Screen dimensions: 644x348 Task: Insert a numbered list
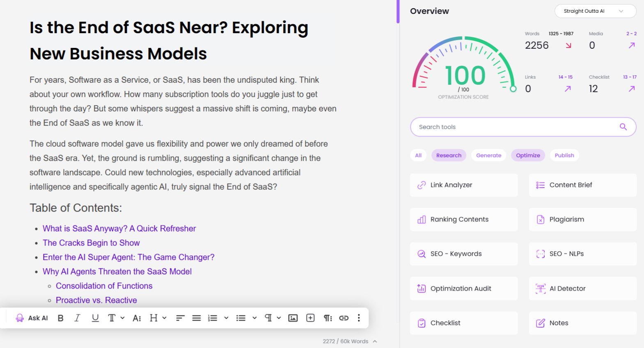click(x=213, y=318)
